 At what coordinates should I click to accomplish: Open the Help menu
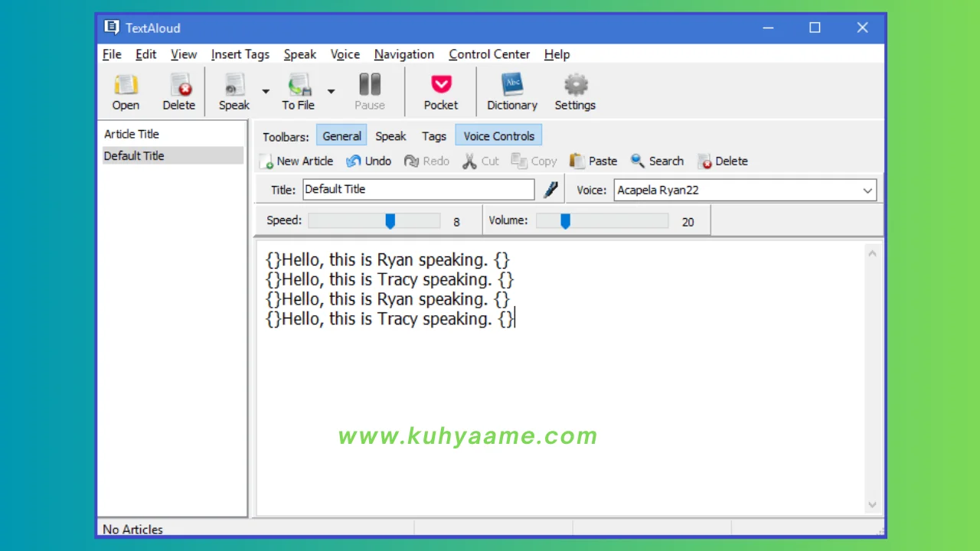pyautogui.click(x=557, y=54)
